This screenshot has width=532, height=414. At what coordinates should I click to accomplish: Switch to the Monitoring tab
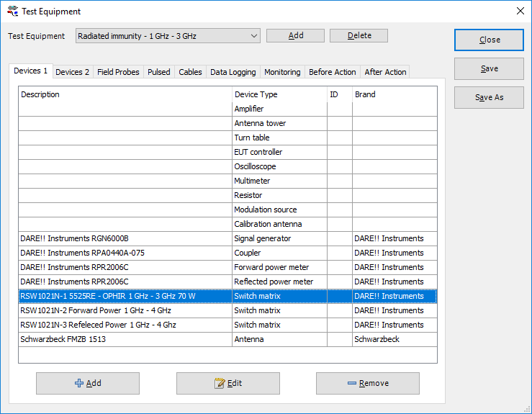click(282, 72)
